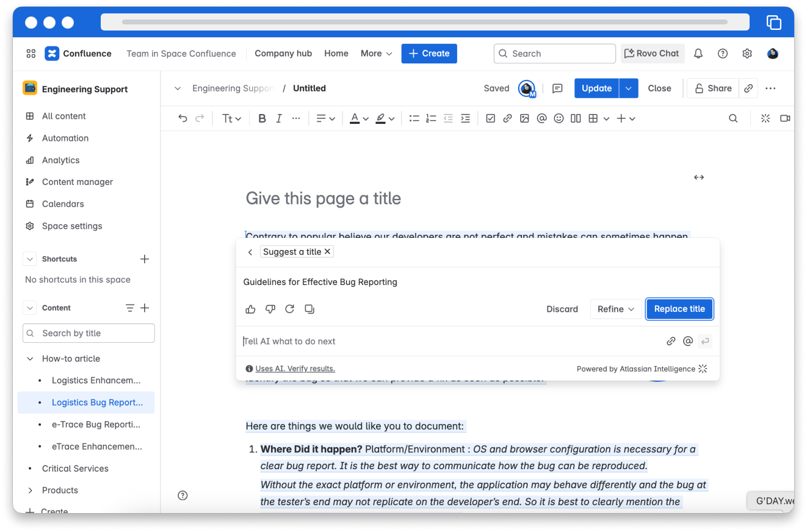Screen dimensions: 807x532
Task: Redo the last edit
Action: 200,119
